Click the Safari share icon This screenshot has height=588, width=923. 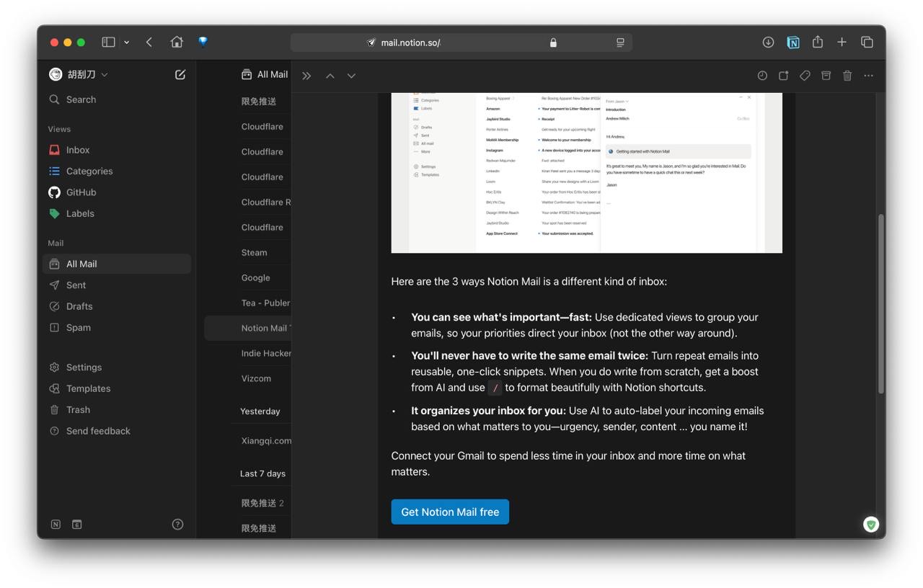[x=818, y=42]
